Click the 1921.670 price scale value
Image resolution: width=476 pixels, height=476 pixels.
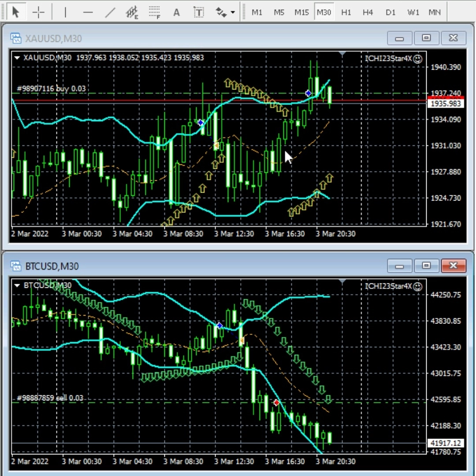pos(446,224)
